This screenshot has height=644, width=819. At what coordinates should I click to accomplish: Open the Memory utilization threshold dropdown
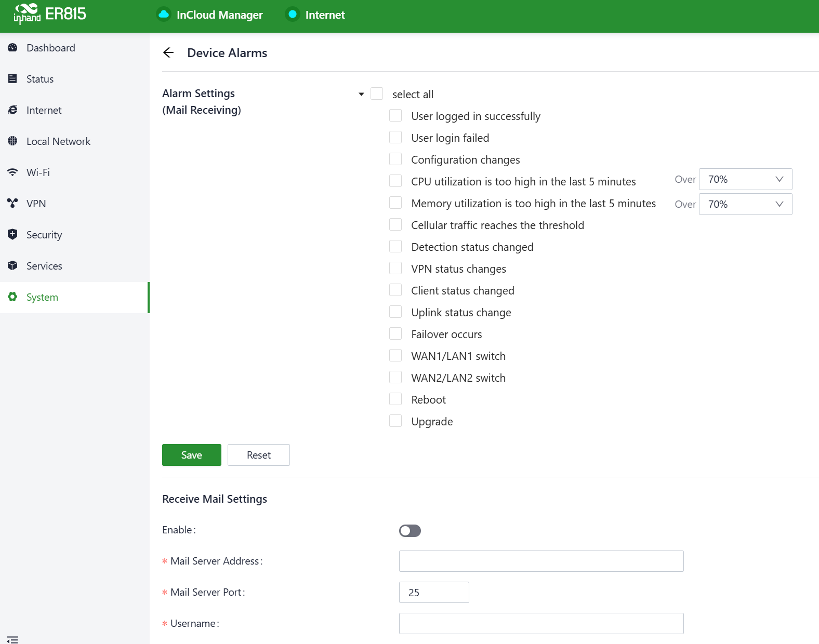(x=745, y=204)
